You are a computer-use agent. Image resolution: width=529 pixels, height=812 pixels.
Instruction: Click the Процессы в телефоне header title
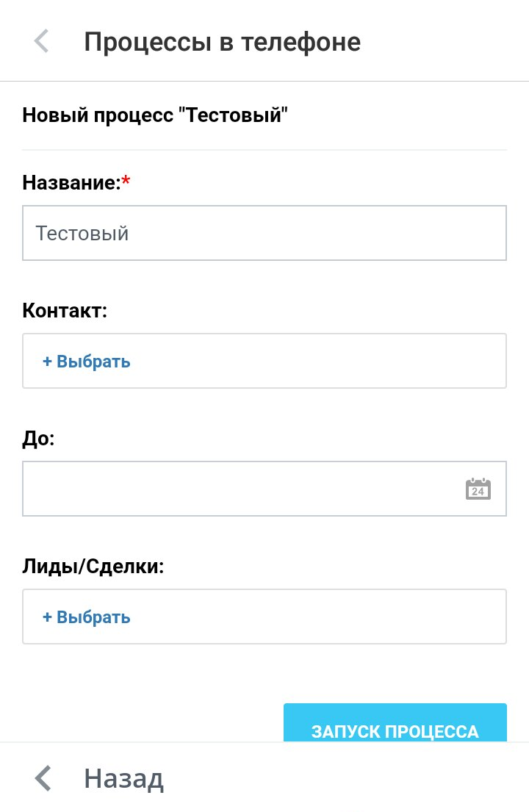click(x=222, y=42)
